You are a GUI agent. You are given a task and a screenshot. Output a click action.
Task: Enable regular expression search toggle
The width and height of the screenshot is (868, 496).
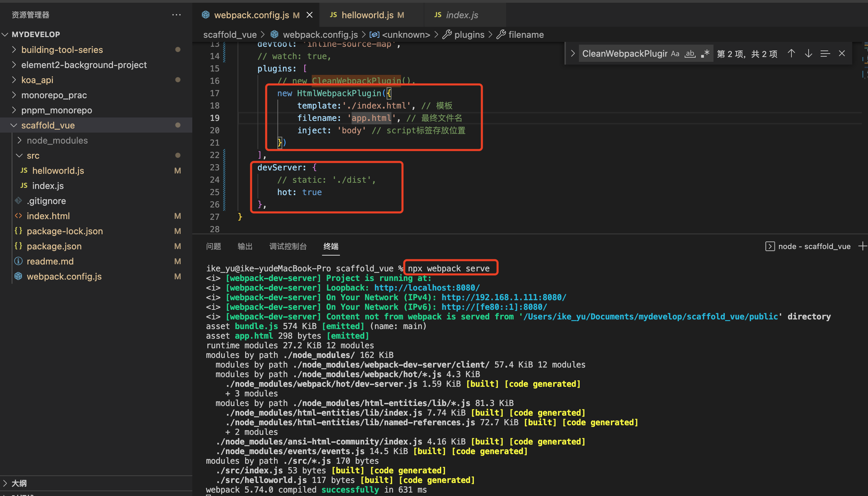pyautogui.click(x=705, y=54)
